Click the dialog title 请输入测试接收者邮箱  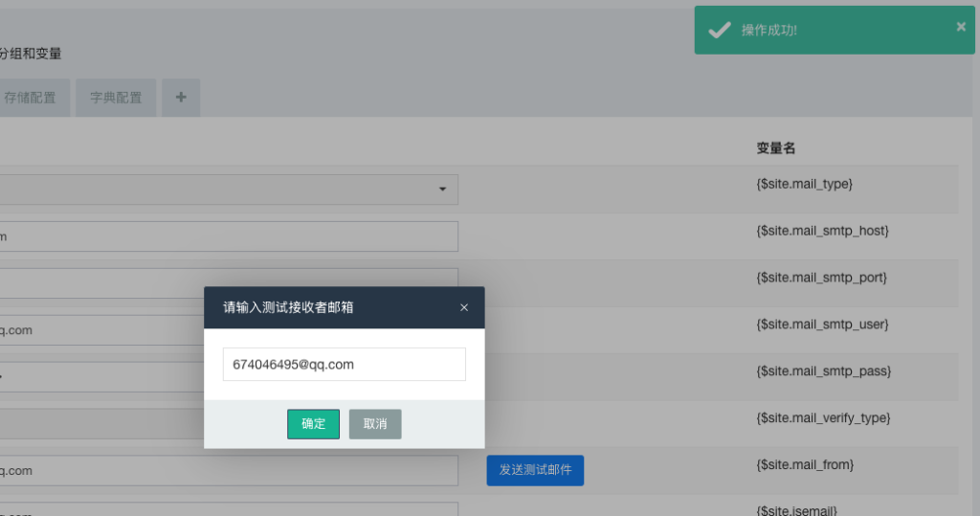tap(288, 307)
